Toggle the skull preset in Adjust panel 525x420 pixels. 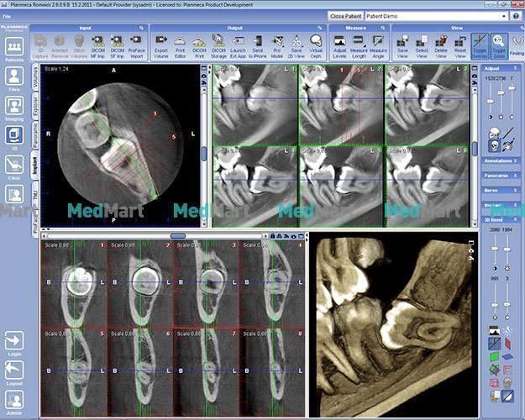(494, 146)
